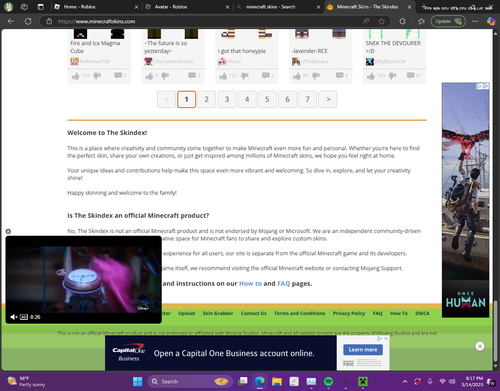Add page to favorites star icon
The image size is (500, 391).
(381, 21)
